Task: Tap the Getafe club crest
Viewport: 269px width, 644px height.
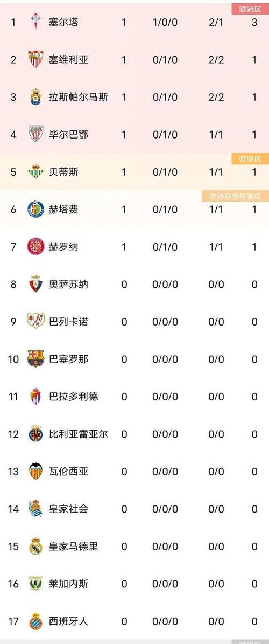Action: point(36,209)
